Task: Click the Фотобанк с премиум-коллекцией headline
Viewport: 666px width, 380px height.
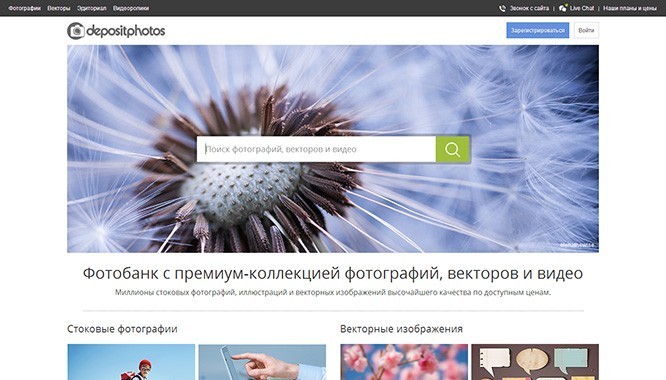Action: tap(333, 273)
